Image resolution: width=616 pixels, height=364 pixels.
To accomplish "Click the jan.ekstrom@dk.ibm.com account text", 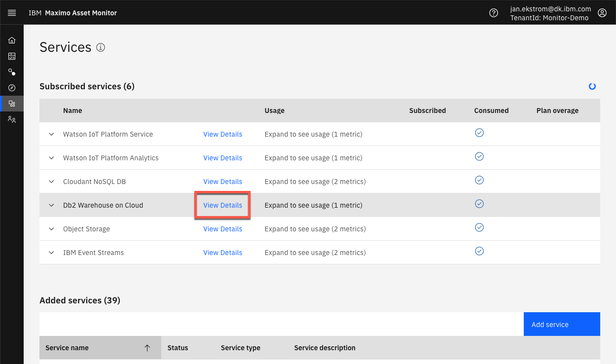I will (x=550, y=9).
